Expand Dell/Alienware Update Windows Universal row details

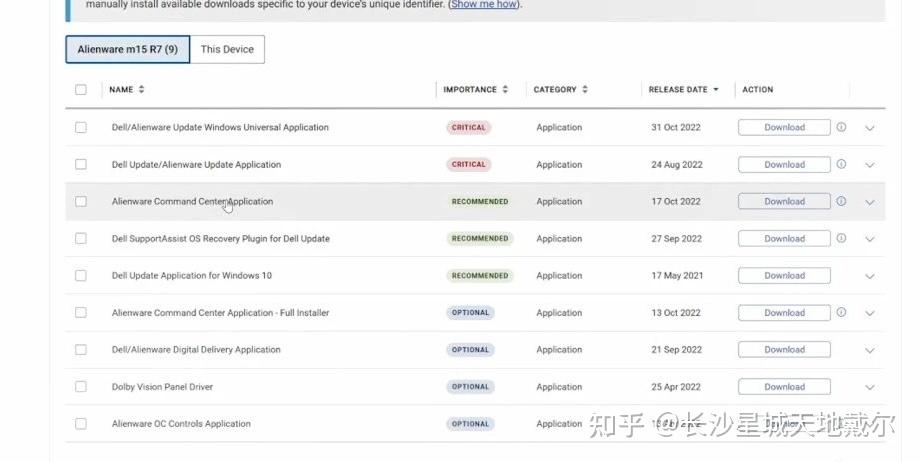point(869,128)
